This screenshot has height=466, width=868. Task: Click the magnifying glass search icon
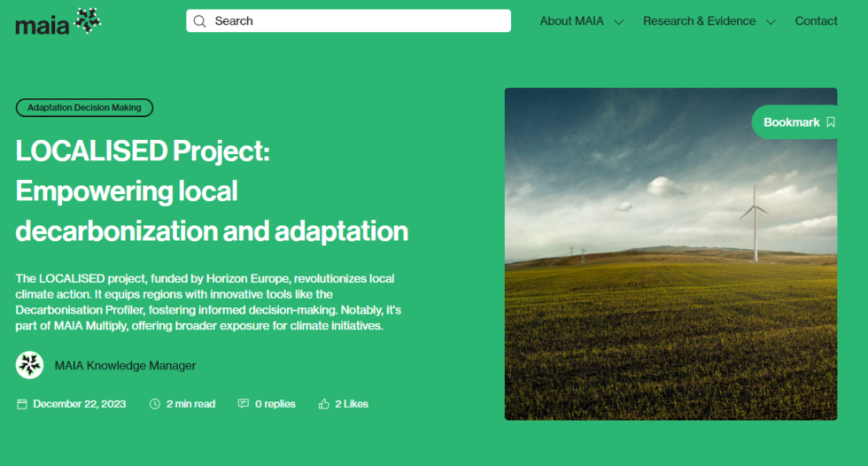tap(200, 21)
